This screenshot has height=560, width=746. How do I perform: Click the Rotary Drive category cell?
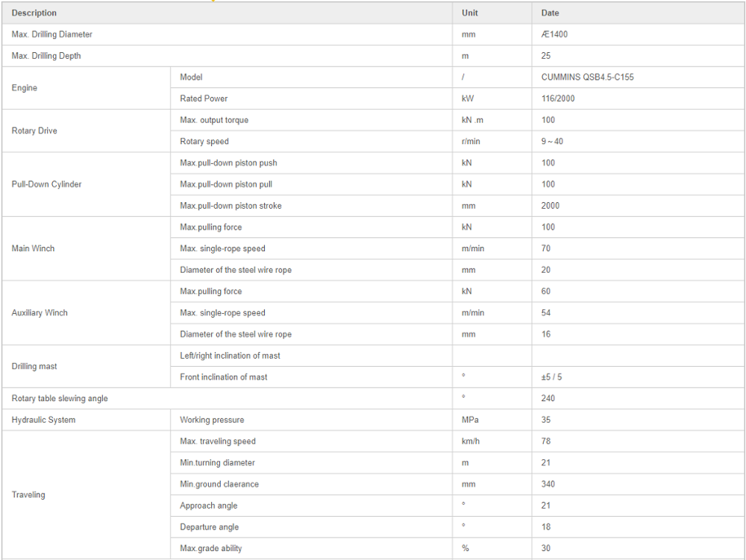point(34,130)
